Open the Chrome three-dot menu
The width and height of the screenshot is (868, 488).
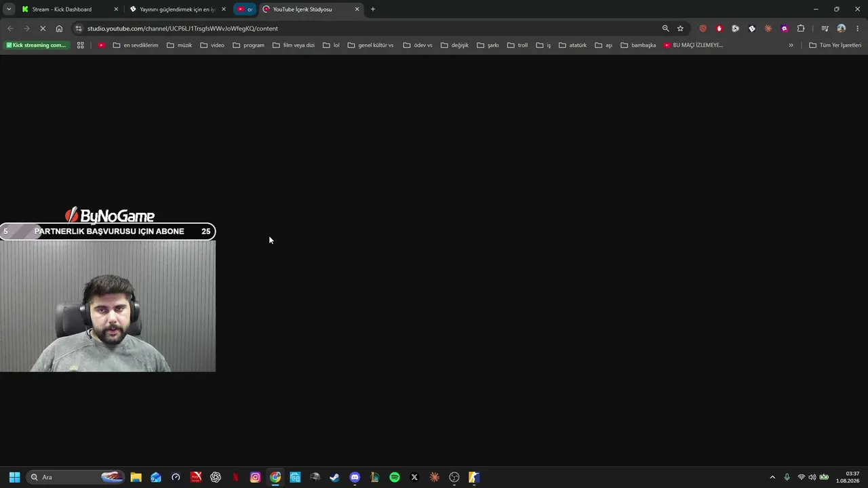coord(858,28)
